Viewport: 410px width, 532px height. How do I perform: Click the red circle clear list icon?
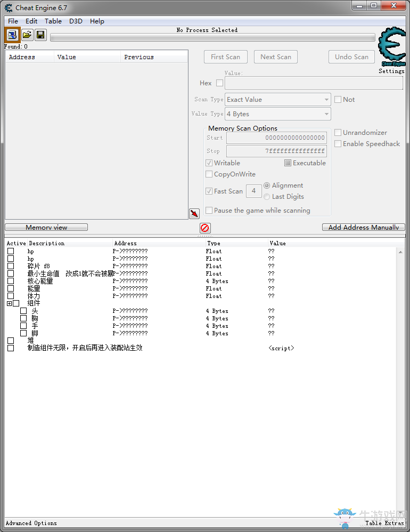[204, 228]
